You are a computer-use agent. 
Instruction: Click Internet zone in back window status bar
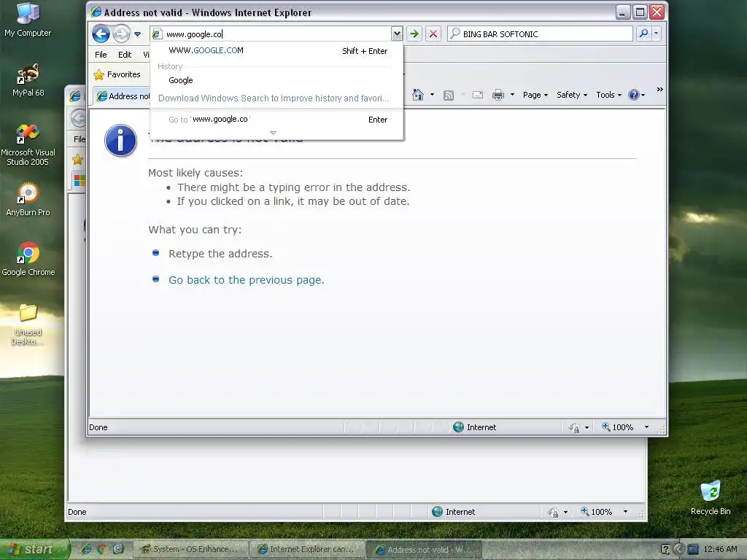click(x=454, y=512)
